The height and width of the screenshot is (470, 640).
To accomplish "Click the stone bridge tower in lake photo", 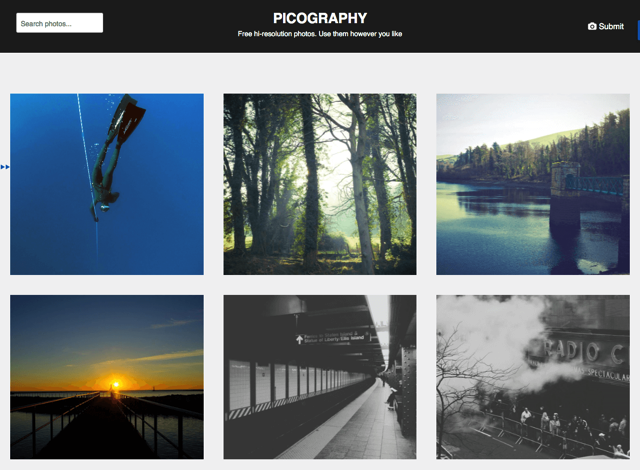I will (x=565, y=194).
